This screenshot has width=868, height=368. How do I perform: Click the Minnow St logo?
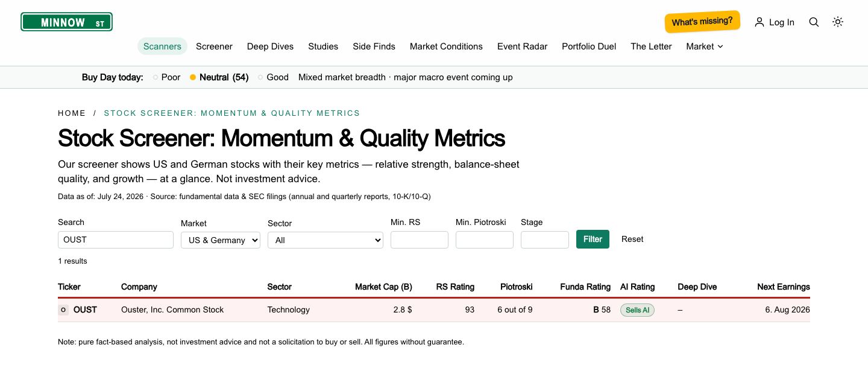pyautogui.click(x=66, y=22)
